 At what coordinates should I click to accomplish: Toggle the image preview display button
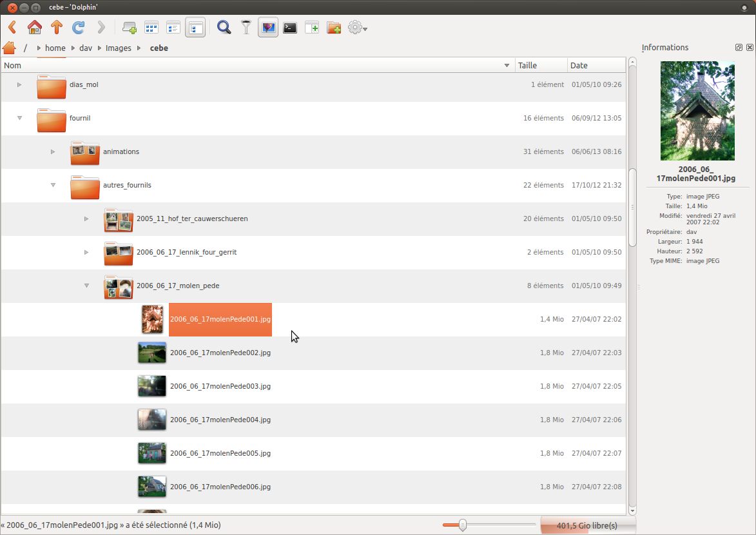point(268,28)
